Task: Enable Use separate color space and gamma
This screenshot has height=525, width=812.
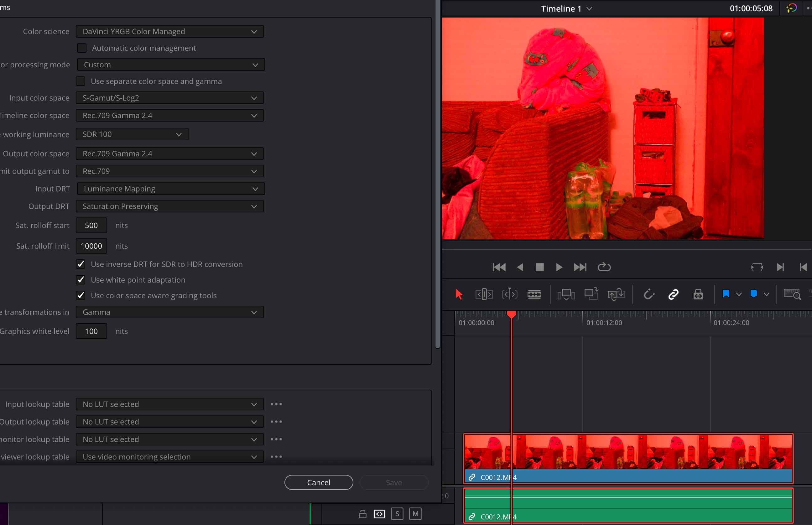Action: click(81, 81)
